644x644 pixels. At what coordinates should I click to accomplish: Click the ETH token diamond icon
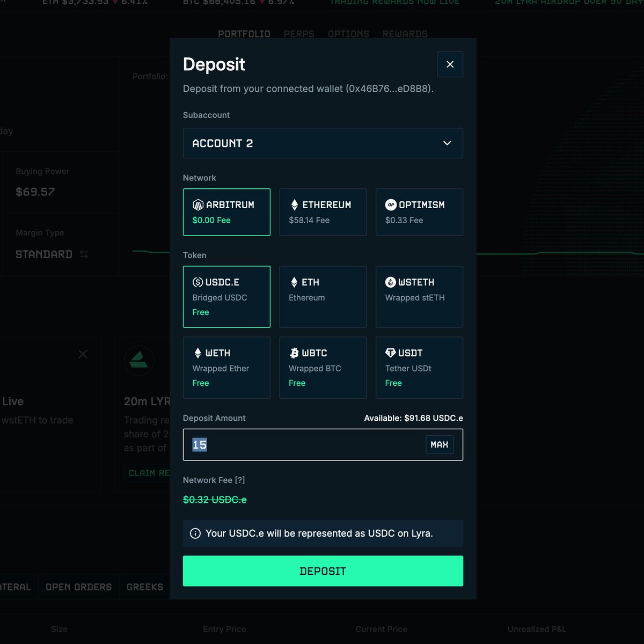pyautogui.click(x=294, y=282)
